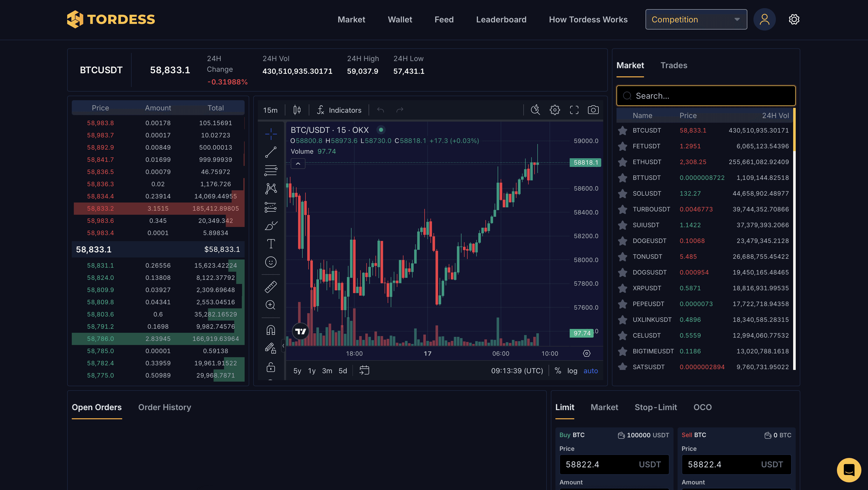Switch to the Trades tab
The width and height of the screenshot is (868, 490).
tap(674, 65)
